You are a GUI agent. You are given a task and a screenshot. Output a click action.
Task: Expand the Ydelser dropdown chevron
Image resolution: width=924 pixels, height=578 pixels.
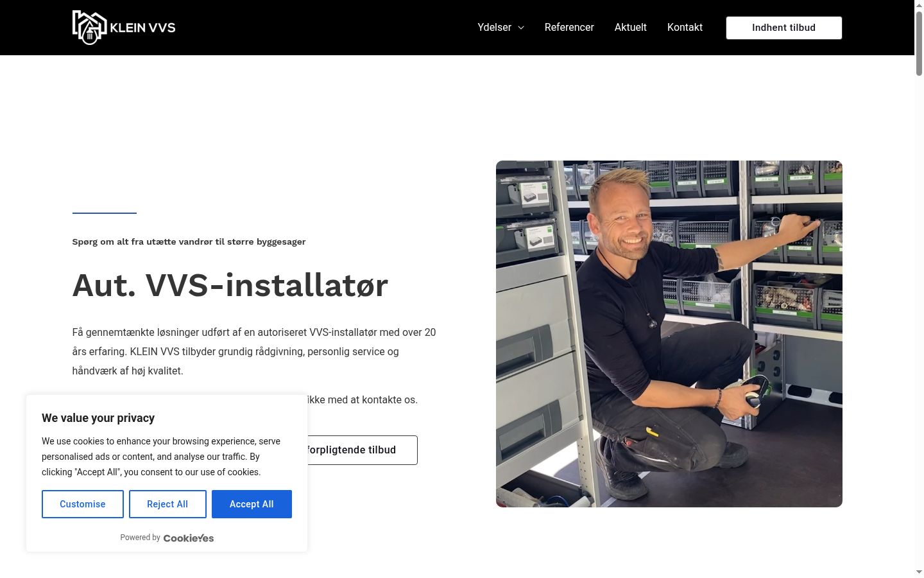(x=521, y=28)
